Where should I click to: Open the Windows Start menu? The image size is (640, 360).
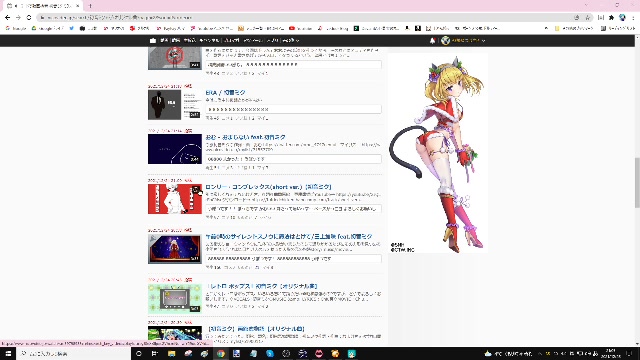[8, 353]
